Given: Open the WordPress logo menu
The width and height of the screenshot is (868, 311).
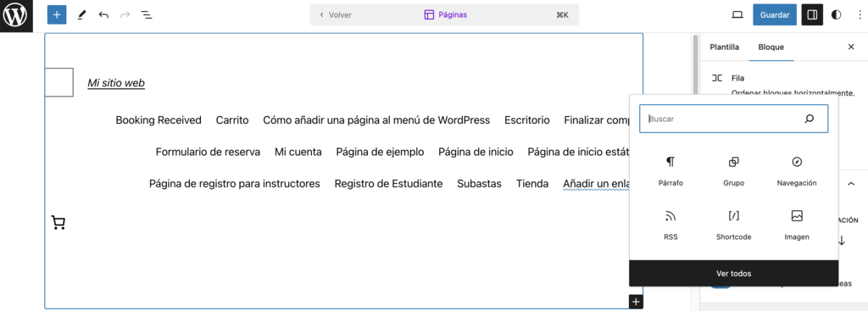Looking at the screenshot, I should pos(16,15).
